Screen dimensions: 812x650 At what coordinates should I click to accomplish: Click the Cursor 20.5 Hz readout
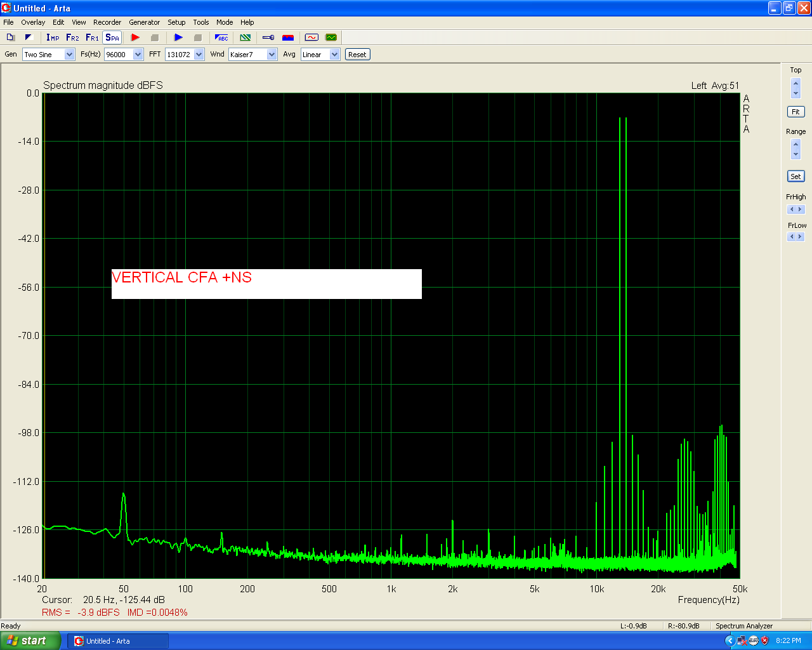(x=103, y=600)
